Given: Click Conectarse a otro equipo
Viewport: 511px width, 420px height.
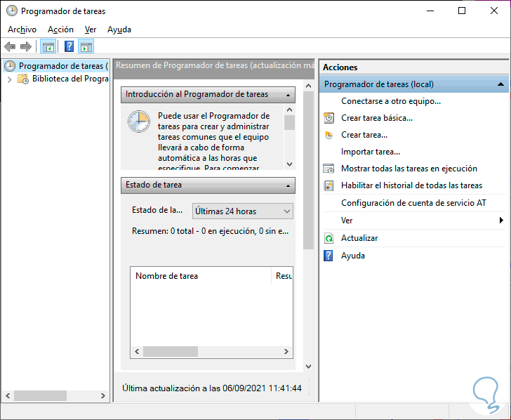Looking at the screenshot, I should click(x=390, y=101).
